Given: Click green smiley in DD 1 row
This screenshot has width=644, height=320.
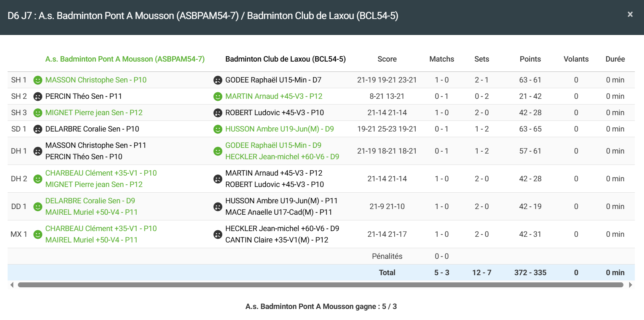Looking at the screenshot, I should pos(38,207).
